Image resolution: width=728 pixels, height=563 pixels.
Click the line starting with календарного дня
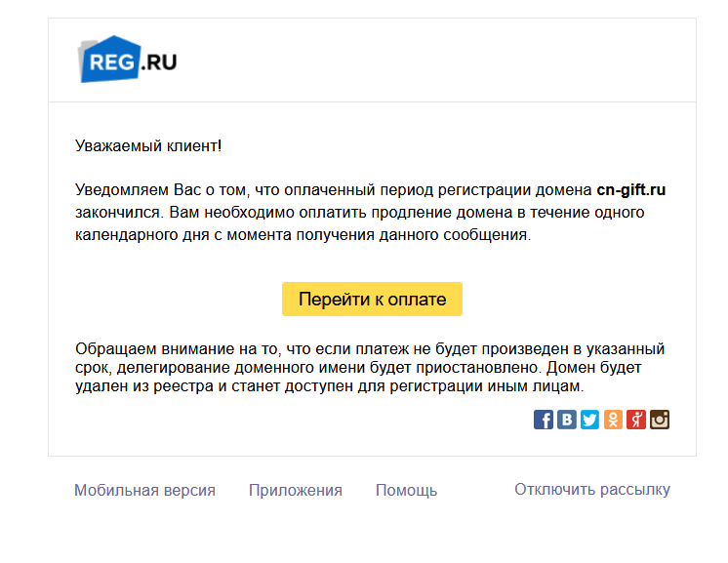click(x=303, y=235)
